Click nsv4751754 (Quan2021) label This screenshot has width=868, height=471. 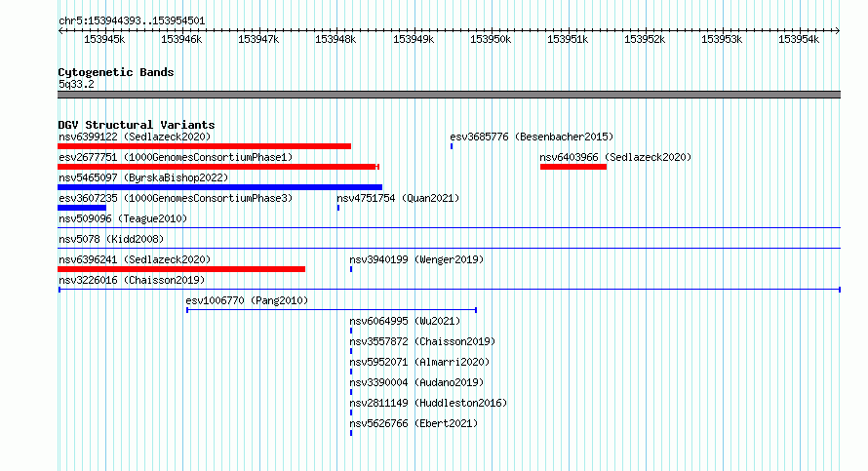(x=398, y=198)
